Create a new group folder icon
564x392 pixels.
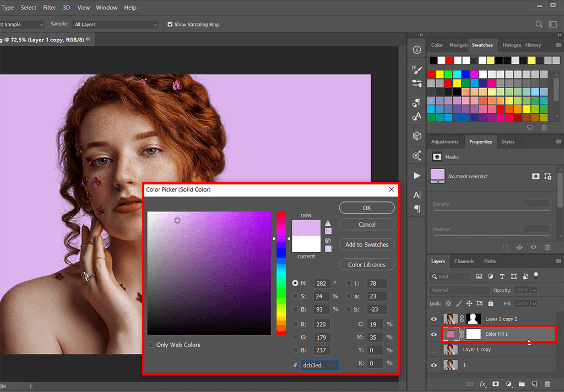click(521, 384)
